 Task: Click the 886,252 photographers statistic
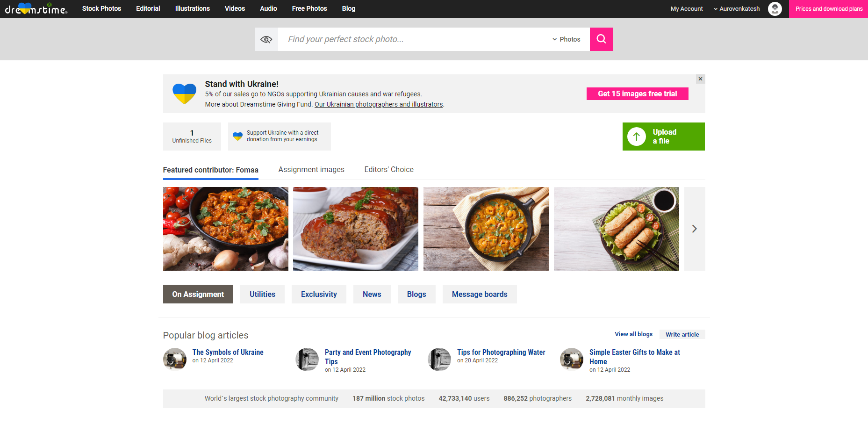[538, 398]
